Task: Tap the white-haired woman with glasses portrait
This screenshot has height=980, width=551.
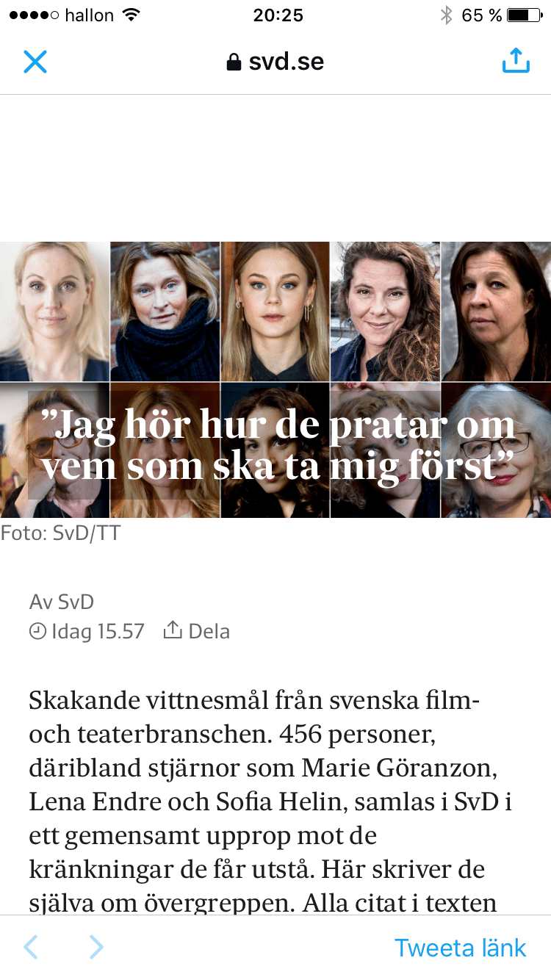Action: [x=496, y=450]
